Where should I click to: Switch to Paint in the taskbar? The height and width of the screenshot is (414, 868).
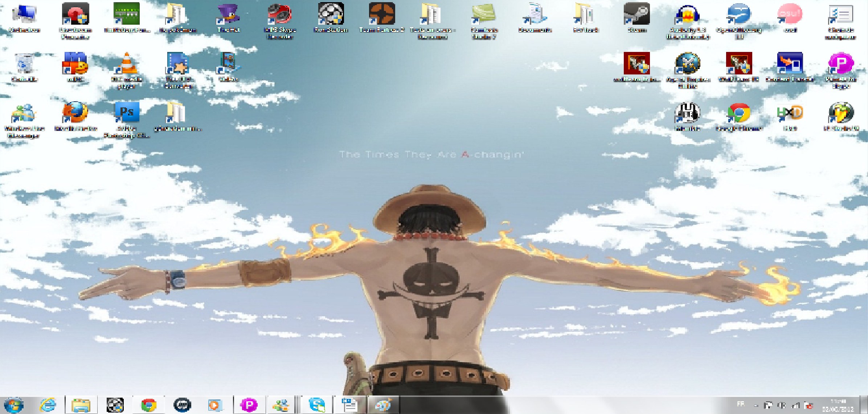pos(384,405)
